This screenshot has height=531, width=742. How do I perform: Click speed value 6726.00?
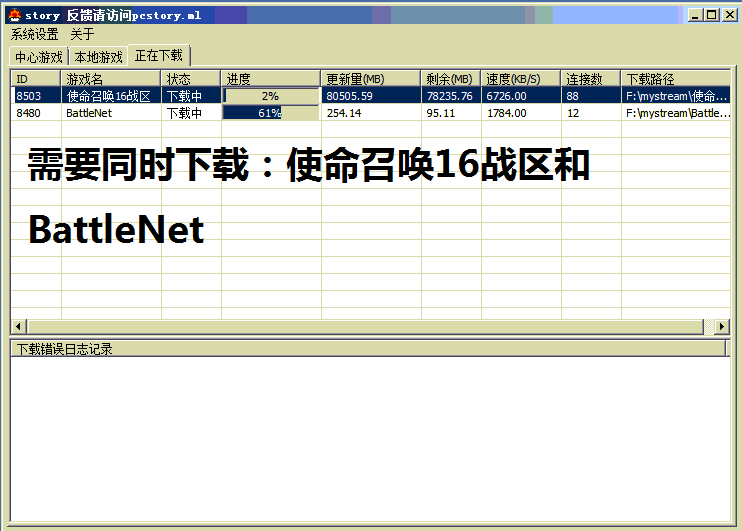pos(506,96)
